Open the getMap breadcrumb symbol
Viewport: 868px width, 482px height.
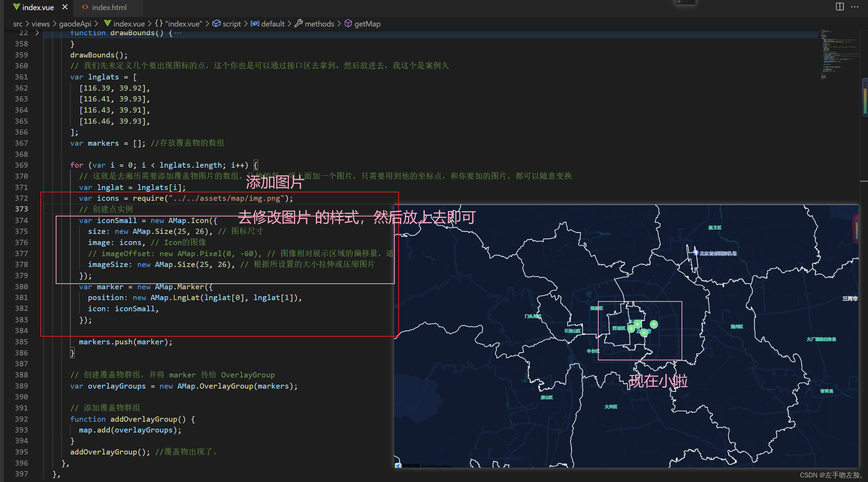click(x=367, y=24)
